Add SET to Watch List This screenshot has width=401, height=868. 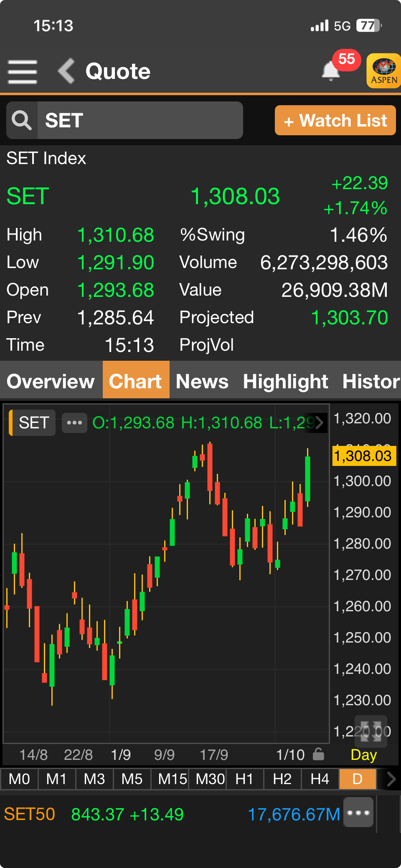[x=335, y=121]
